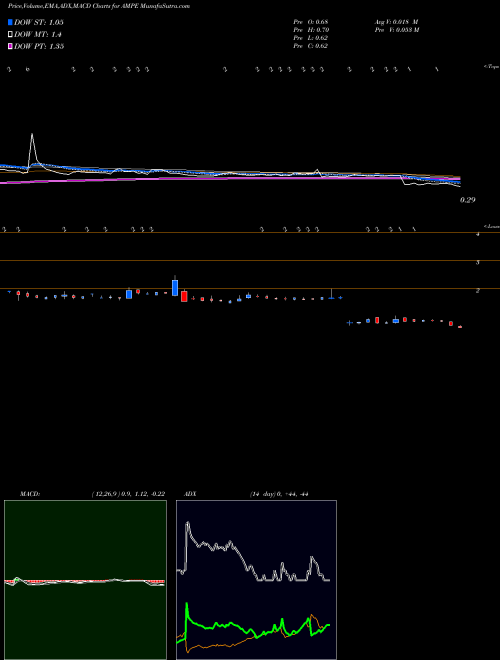
Task: Click the '<-Tops' marker label
Action: [491, 67]
